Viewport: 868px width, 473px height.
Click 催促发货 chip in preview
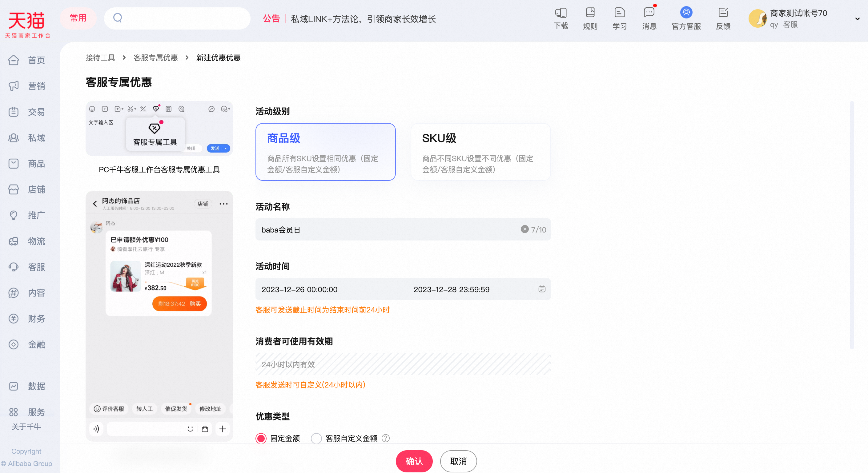(176, 409)
